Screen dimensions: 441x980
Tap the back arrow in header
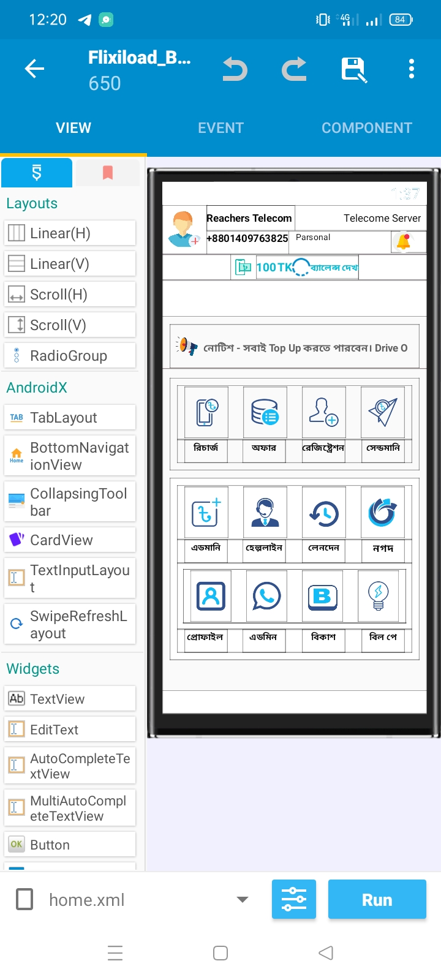pos(34,69)
